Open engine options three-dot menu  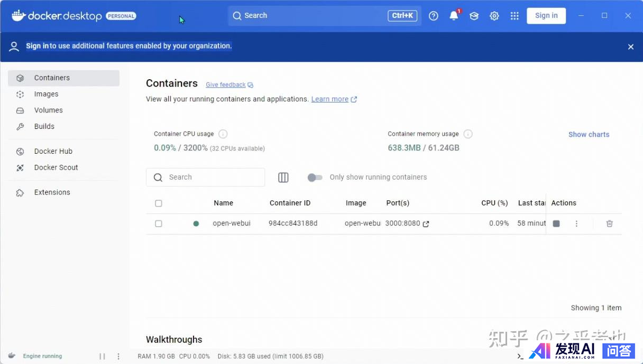(118, 357)
